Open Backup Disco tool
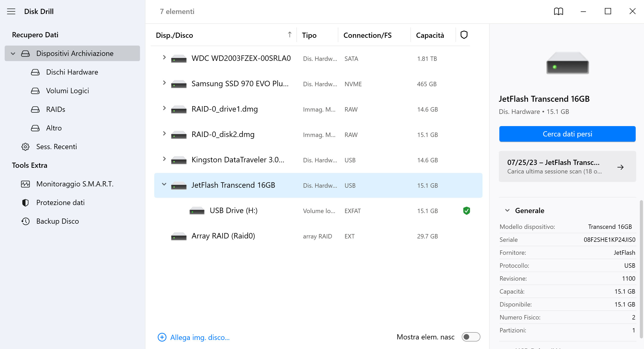The width and height of the screenshot is (644, 349). coord(57,221)
